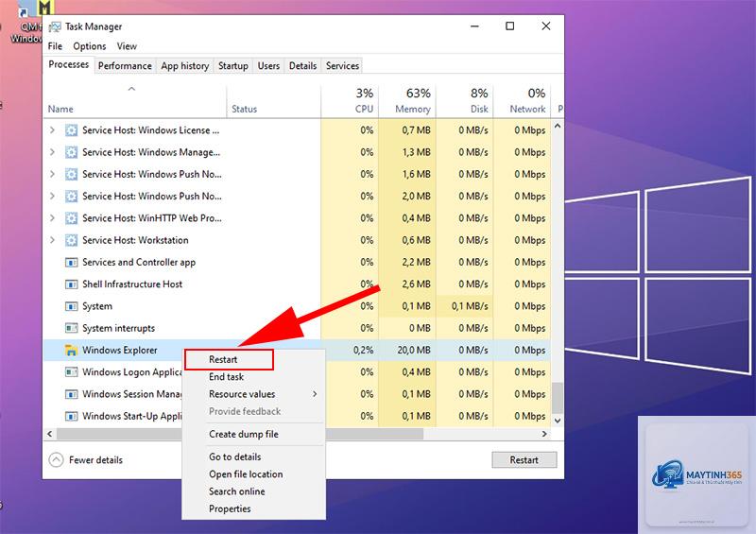Select the Windows Explorer process row
Screen dimensions: 756x534
297,351
